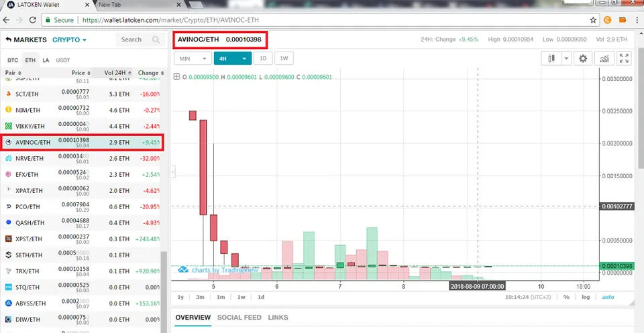Click the orange C browser extension icon

pyautogui.click(x=608, y=19)
